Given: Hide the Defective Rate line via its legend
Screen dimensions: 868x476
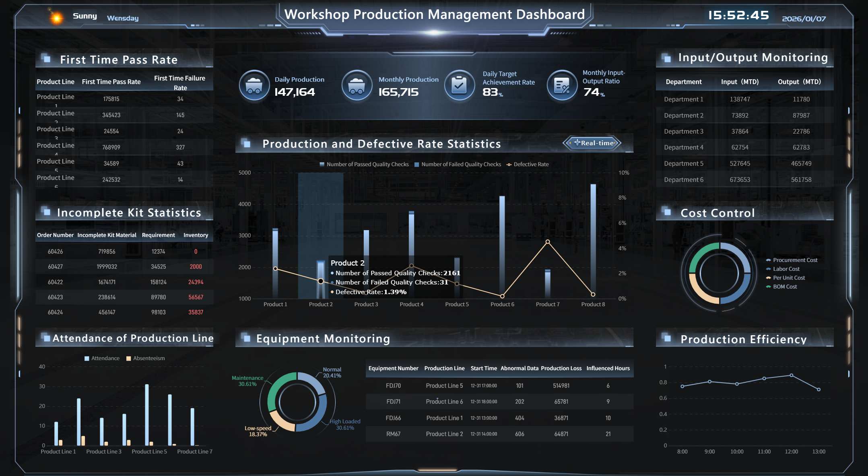Looking at the screenshot, I should (x=528, y=164).
